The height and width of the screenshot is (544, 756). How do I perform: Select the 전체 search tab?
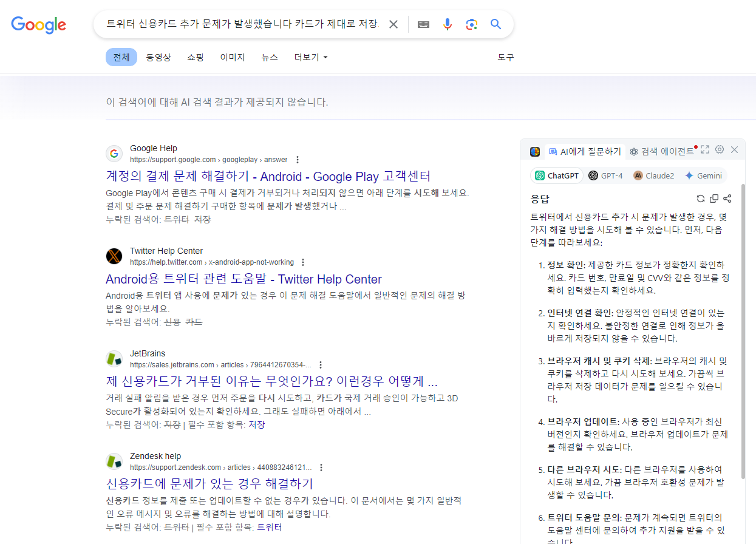click(x=121, y=57)
